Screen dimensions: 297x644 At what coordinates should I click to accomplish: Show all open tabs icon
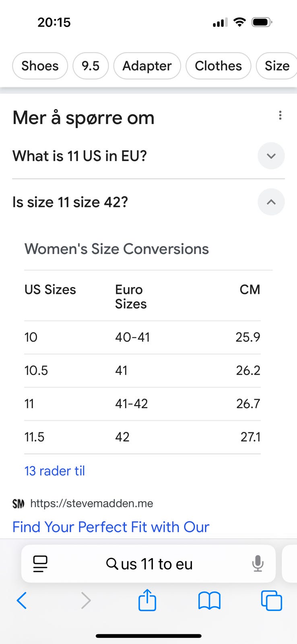point(272,601)
